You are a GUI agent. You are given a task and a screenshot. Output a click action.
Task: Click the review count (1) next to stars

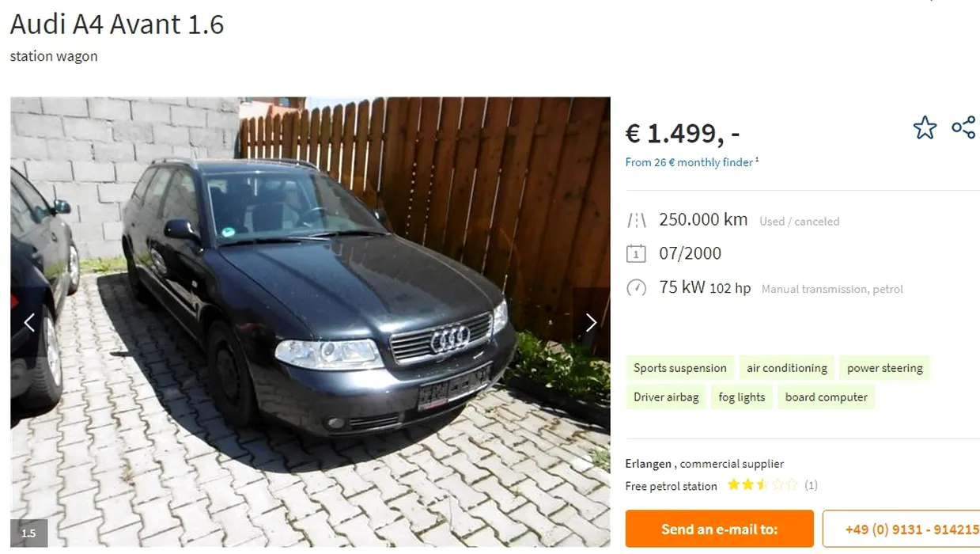pyautogui.click(x=811, y=485)
